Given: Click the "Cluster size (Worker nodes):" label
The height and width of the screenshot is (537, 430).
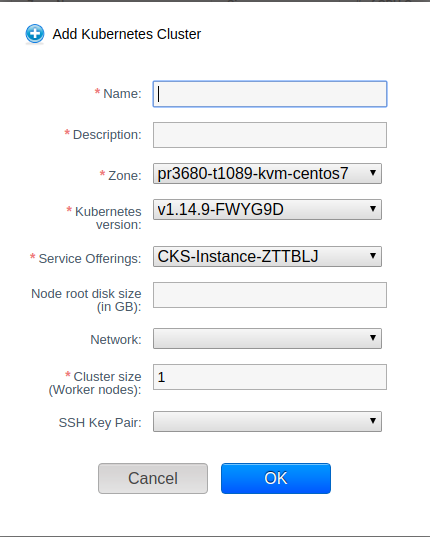Looking at the screenshot, I should pyautogui.click(x=95, y=383).
